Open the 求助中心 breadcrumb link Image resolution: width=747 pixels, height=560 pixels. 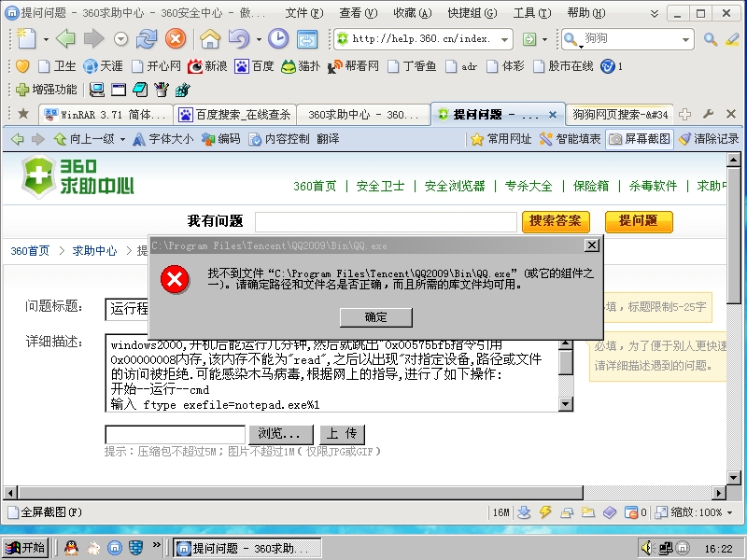click(x=94, y=251)
